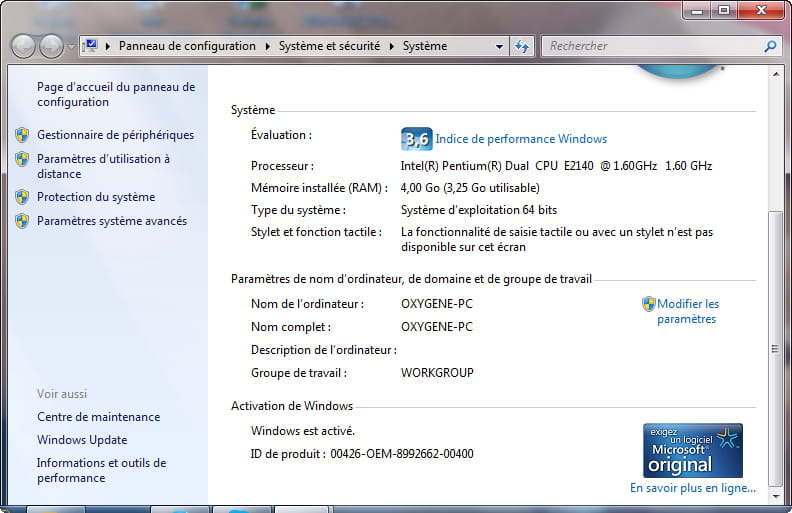The width and height of the screenshot is (792, 513).
Task: Open Système et sécurité breadcrumb
Action: tap(329, 46)
